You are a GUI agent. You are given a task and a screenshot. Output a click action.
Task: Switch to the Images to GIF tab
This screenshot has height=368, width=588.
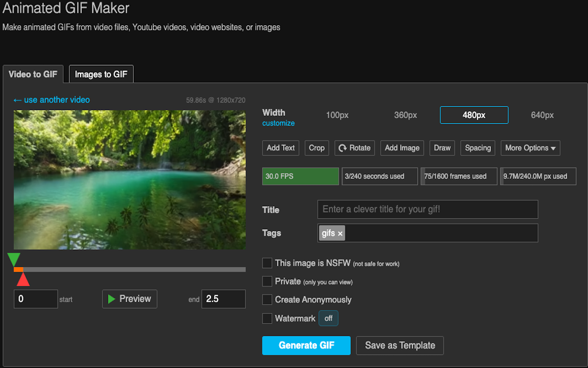tap(101, 74)
